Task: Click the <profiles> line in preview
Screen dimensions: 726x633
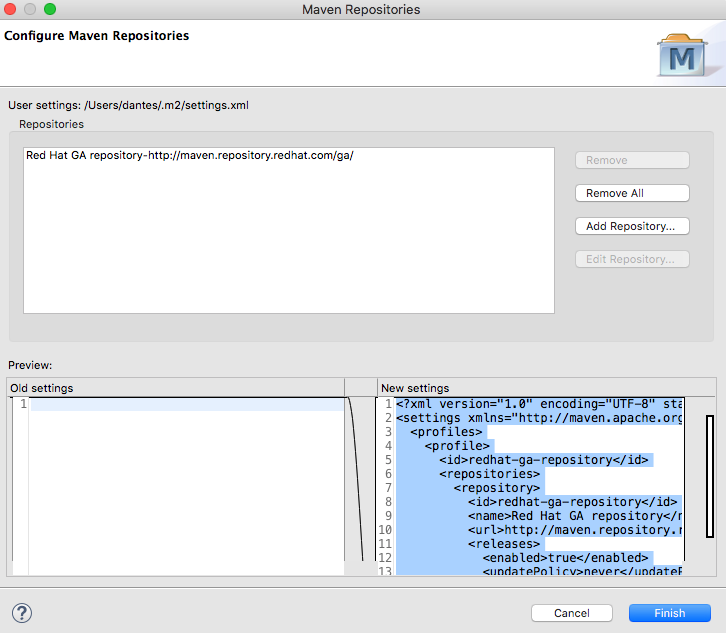Action: coord(446,432)
